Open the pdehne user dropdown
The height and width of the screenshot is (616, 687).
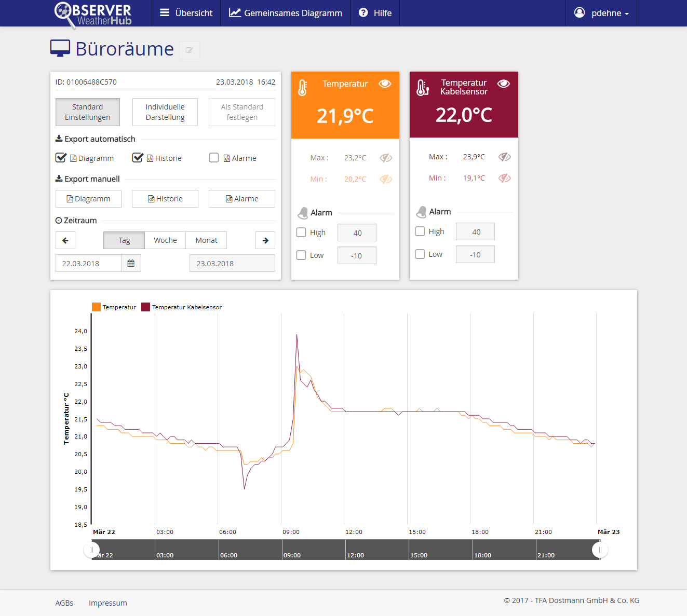pos(601,13)
